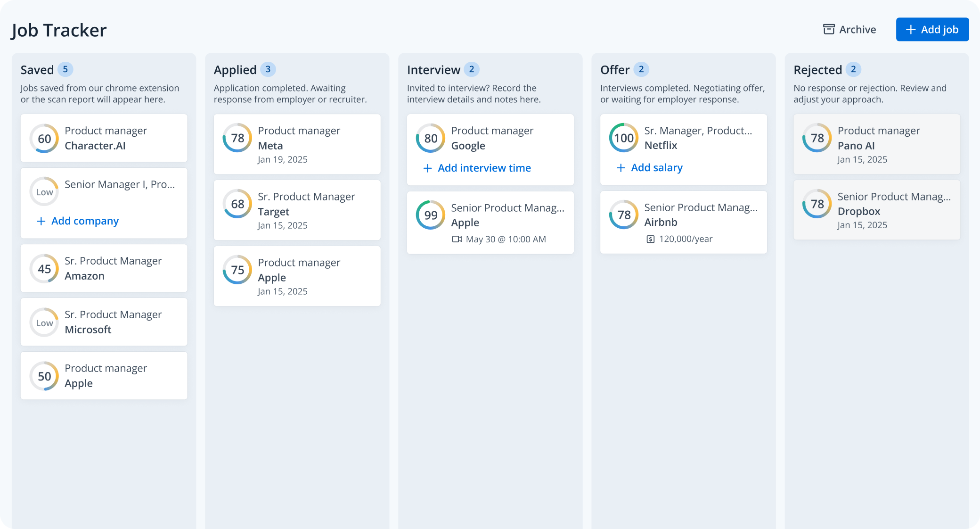Screen dimensions: 980x529
Task: Open the Amazon Sr. Product Manager saved job
Action: coord(104,268)
